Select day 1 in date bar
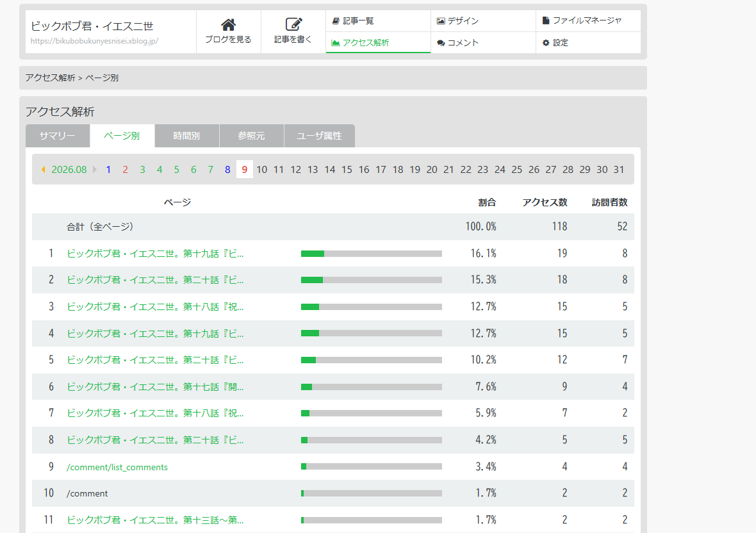 pos(108,170)
